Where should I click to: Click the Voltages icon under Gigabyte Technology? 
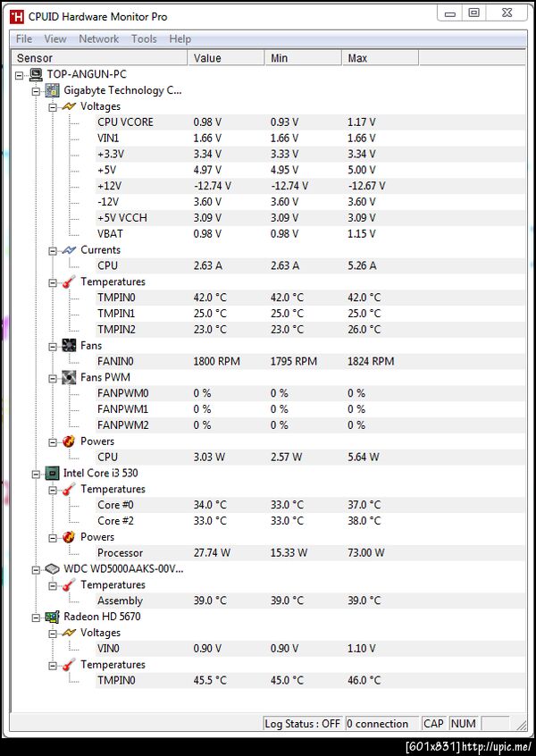(69, 106)
